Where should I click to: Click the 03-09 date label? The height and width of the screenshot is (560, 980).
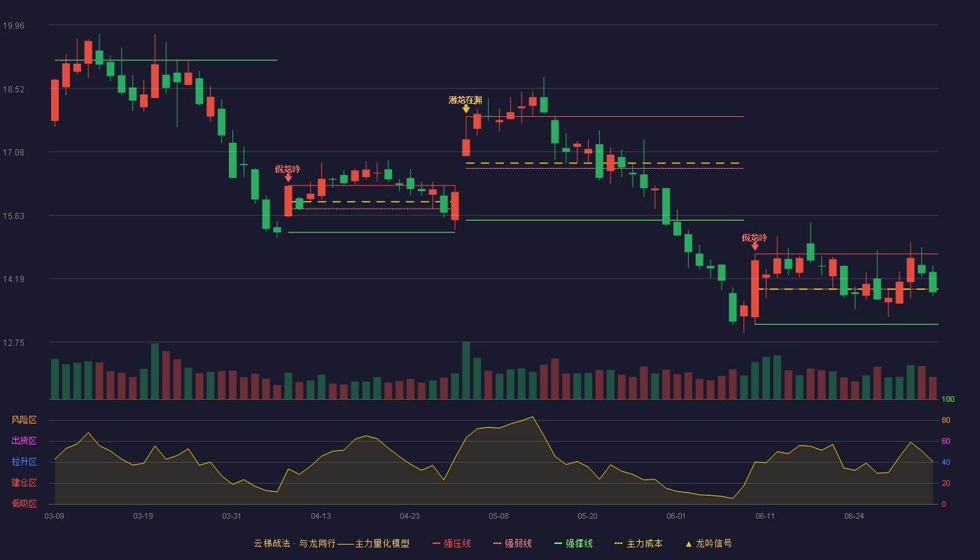(54, 516)
